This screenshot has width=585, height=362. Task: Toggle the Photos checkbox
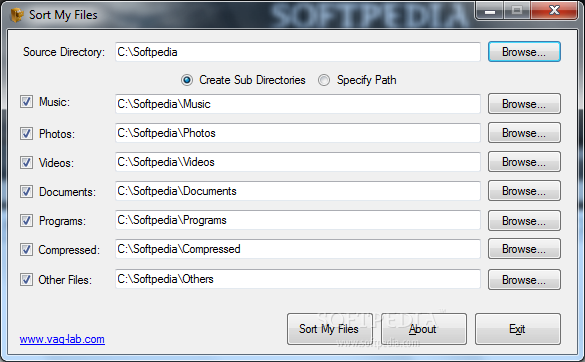coord(26,133)
